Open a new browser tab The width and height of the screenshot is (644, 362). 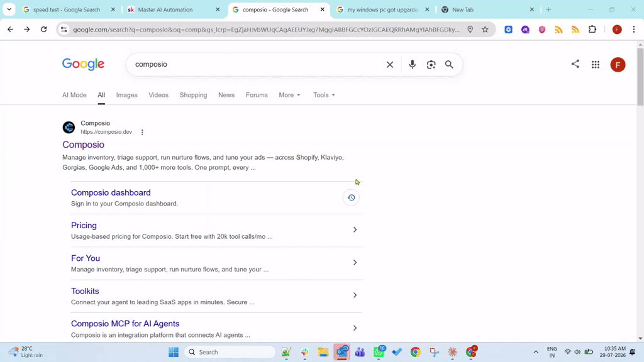point(548,9)
